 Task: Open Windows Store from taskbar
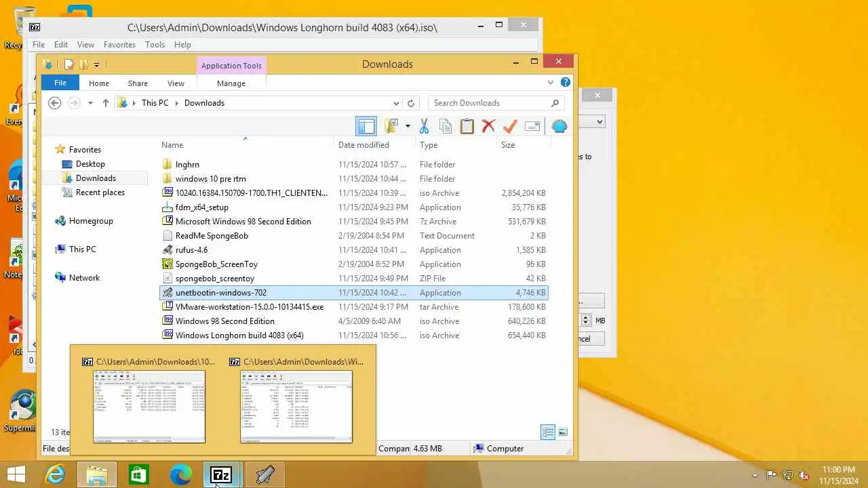pos(138,474)
